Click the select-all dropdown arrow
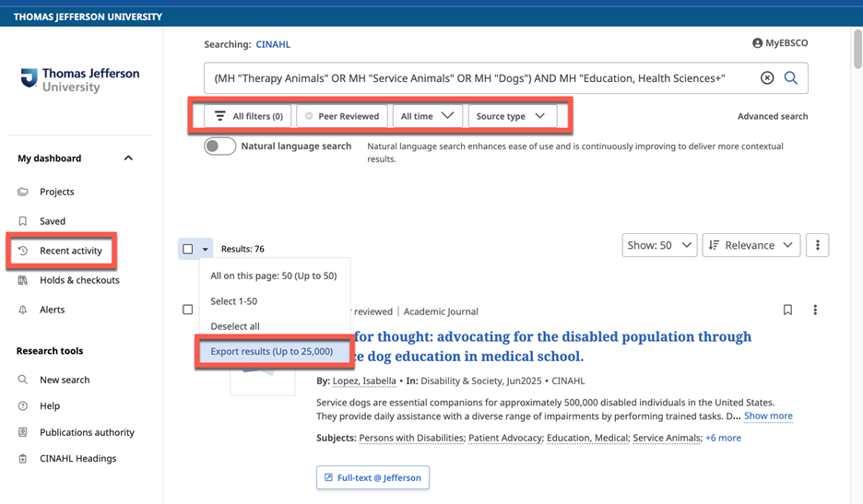Viewport: 863px width, 504px height. coord(206,250)
